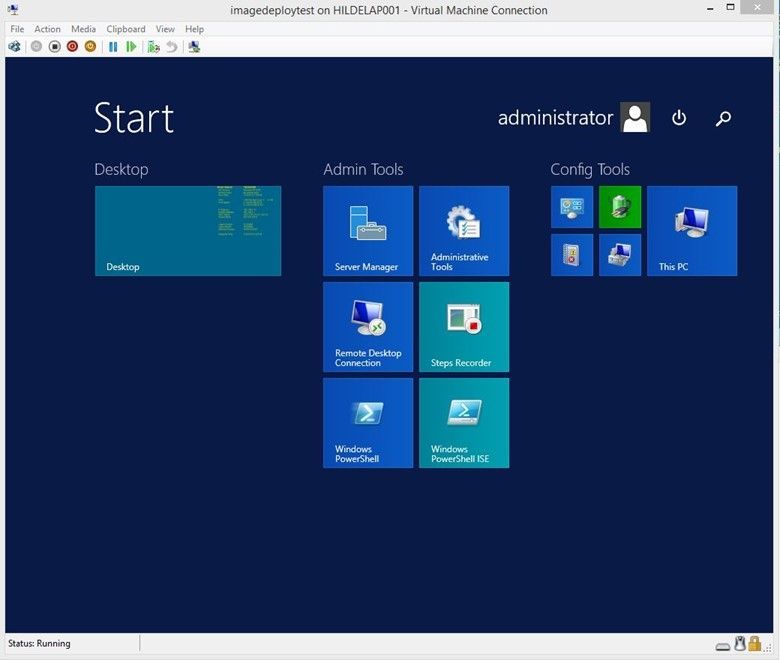Send Ctrl+Alt+Delete using the toolbar icon
The image size is (780, 660).
[x=14, y=47]
